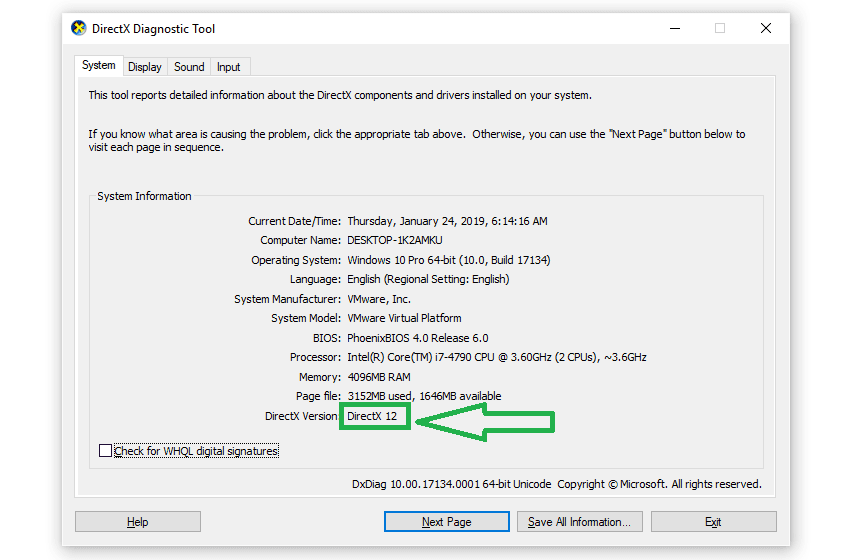This screenshot has width=864, height=560.
Task: Click Page file value 3152MB used
Action: 424,396
